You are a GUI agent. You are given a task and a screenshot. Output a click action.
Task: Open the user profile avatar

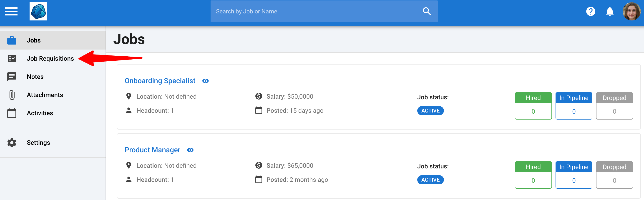pyautogui.click(x=631, y=12)
